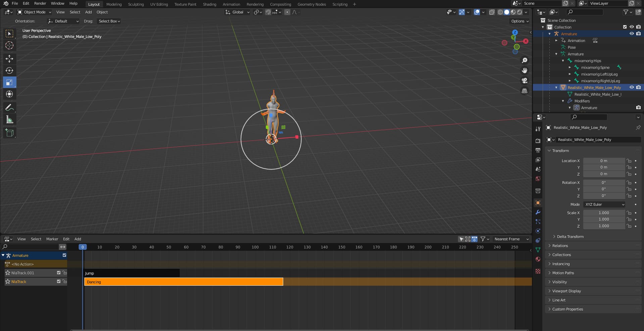Screen dimensions: 644x331
Task: Open the Orientation Default dropdown
Action: tap(63, 21)
